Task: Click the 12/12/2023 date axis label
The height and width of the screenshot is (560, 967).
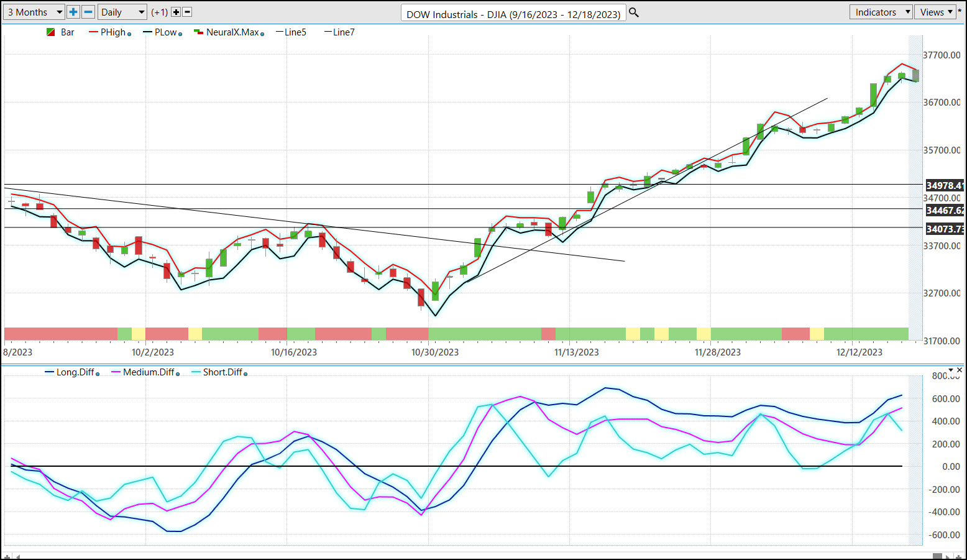Action: (x=859, y=352)
